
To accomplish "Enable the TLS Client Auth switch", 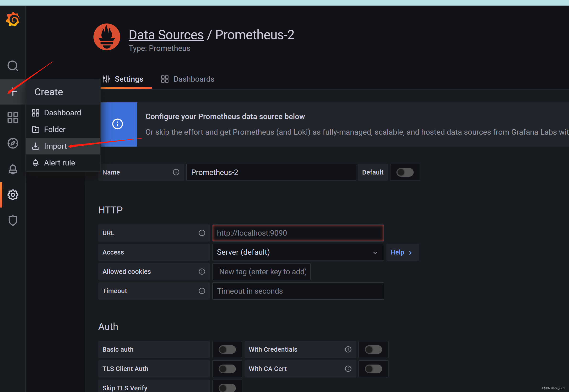I will coord(227,369).
